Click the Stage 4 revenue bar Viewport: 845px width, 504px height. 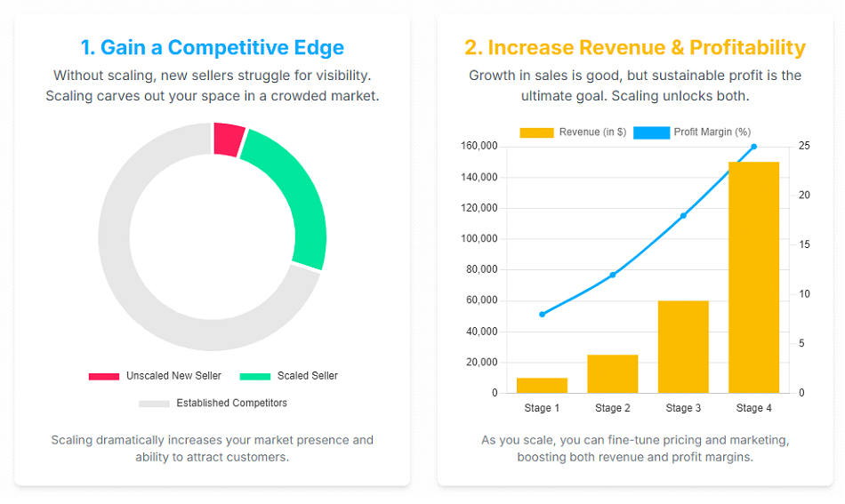[x=753, y=277]
